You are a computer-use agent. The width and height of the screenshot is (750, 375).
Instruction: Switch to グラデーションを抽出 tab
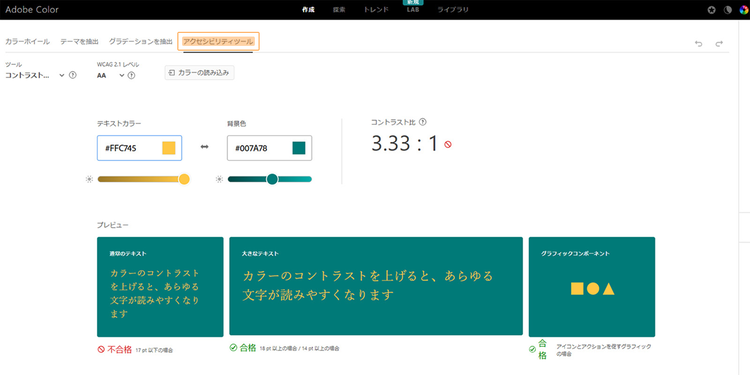[140, 42]
